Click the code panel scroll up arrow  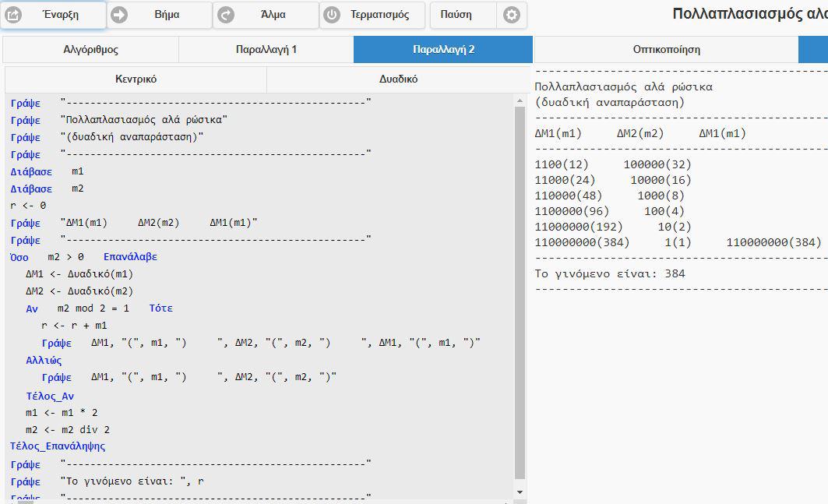tap(520, 100)
